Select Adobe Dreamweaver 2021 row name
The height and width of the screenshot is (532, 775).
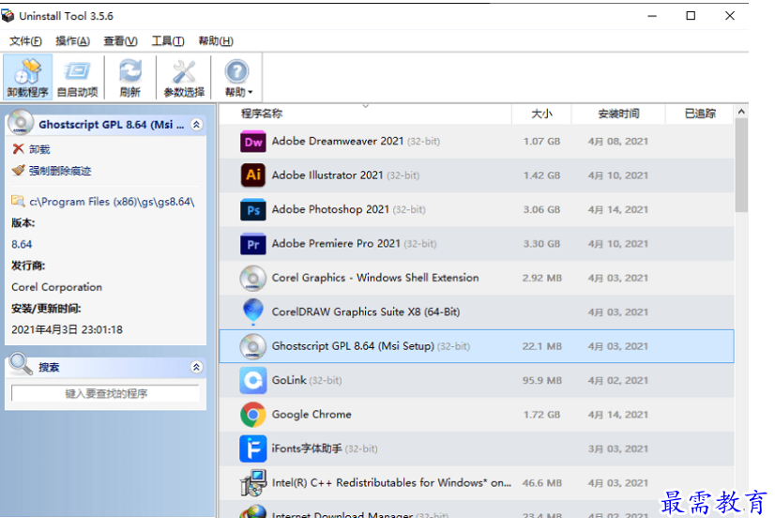(338, 142)
